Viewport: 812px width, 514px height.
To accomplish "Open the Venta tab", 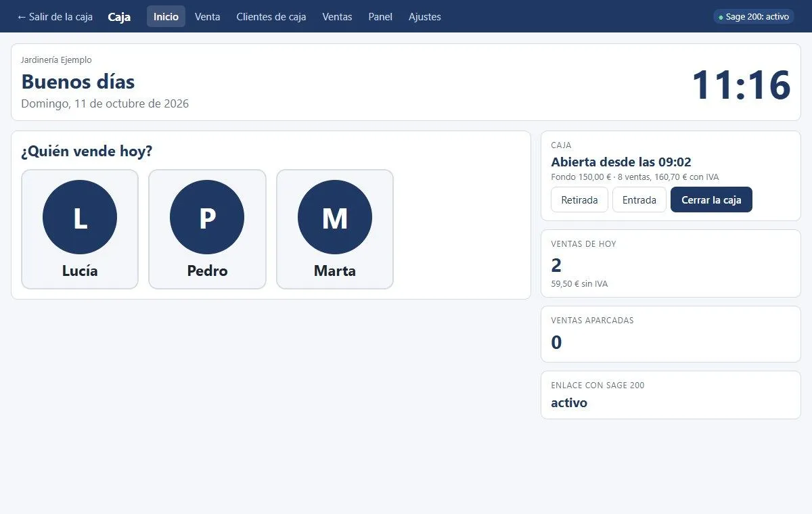I will pos(207,17).
